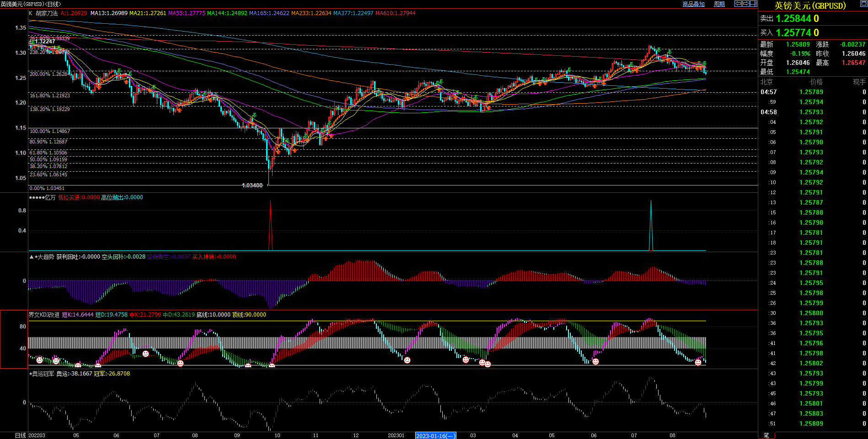The width and height of the screenshot is (868, 439).
Task: Click the highlighted date 2023-01-16 marker
Action: (435, 436)
